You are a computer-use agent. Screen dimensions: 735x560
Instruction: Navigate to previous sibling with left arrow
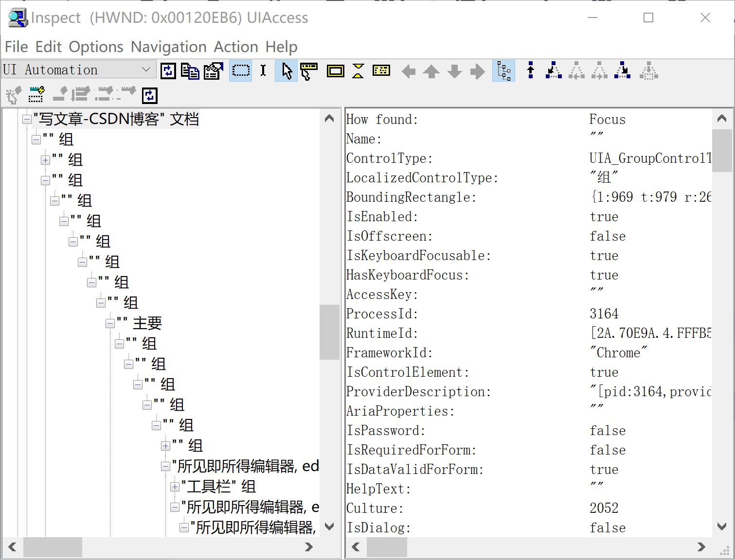(x=409, y=70)
